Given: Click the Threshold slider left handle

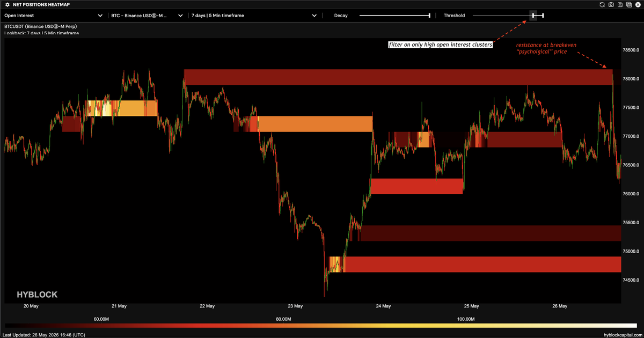Looking at the screenshot, I should click(533, 16).
